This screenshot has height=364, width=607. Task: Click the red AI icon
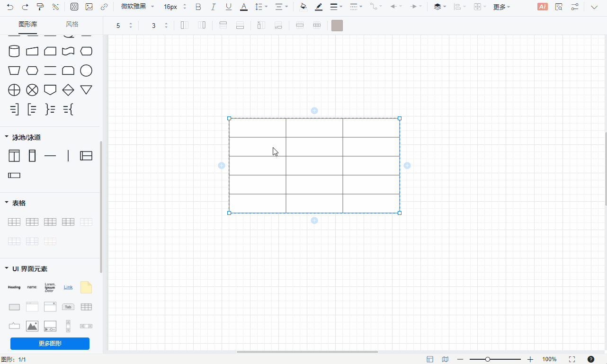(x=543, y=7)
